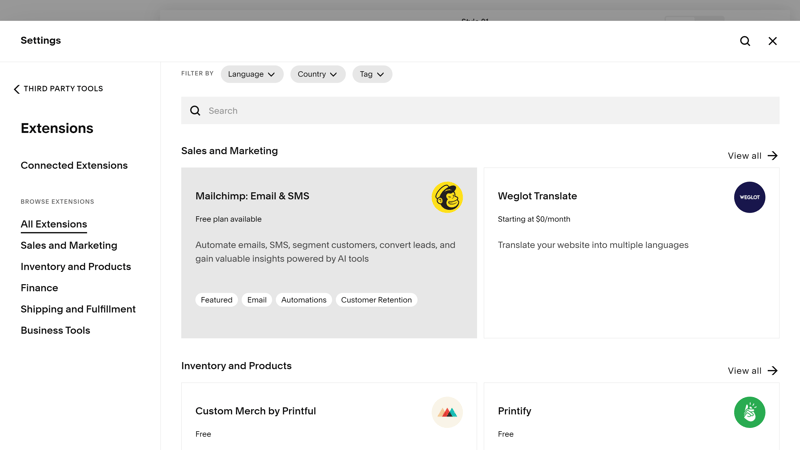800x450 pixels.
Task: Open Connected Extensions
Action: click(x=74, y=165)
